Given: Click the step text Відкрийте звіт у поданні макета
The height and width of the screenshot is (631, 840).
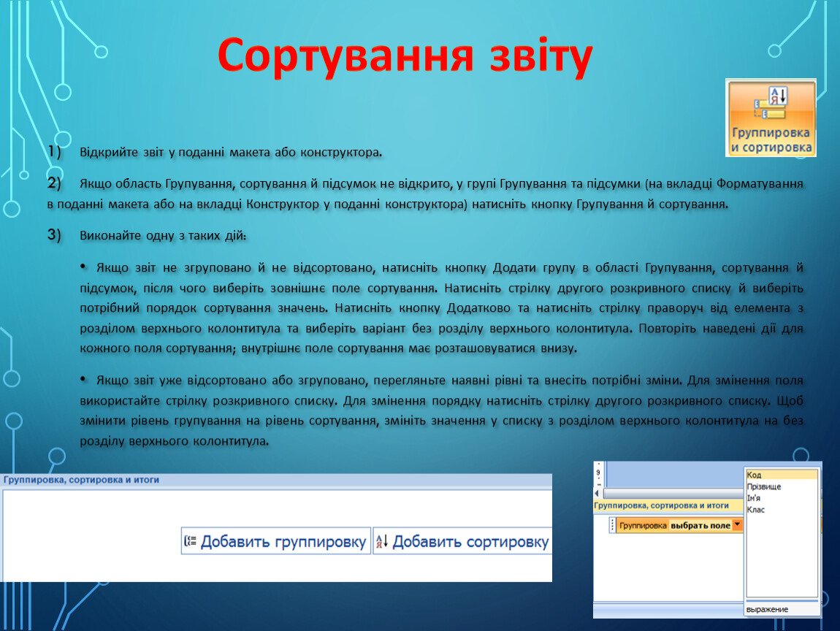Looking at the screenshot, I should point(231,152).
